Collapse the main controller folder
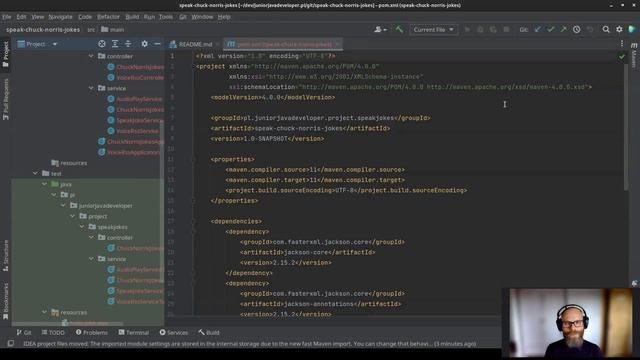 tap(91, 56)
